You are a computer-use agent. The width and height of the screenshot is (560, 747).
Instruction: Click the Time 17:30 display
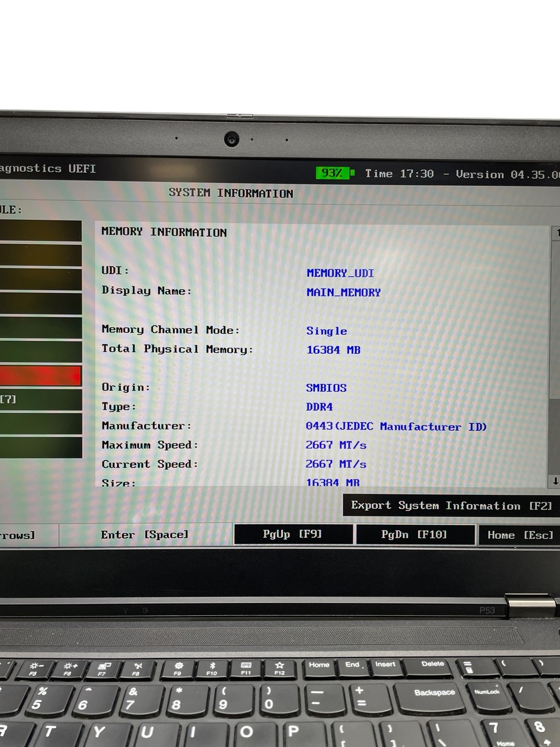pyautogui.click(x=399, y=174)
